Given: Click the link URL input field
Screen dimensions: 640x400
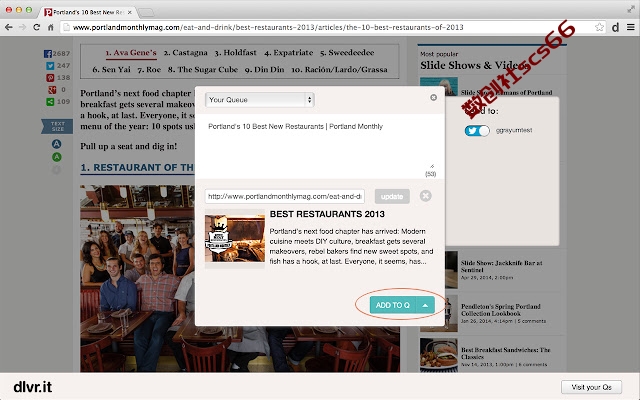Looking at the screenshot, I should click(x=284, y=196).
